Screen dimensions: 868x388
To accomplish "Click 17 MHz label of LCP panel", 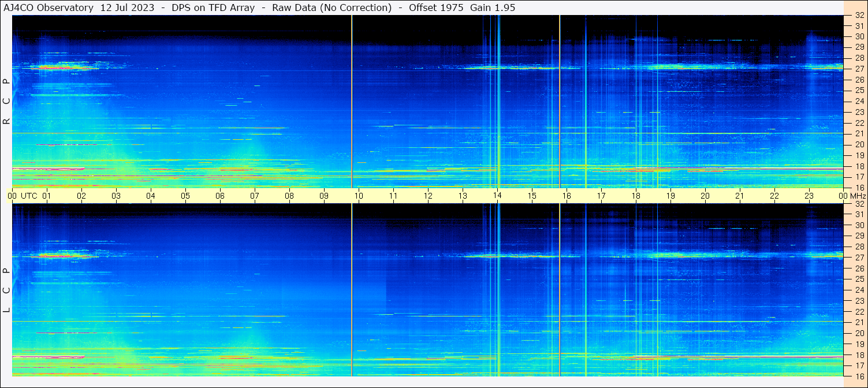I will (859, 365).
